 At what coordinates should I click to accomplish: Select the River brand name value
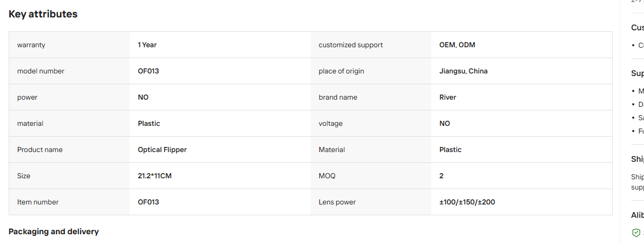[448, 97]
